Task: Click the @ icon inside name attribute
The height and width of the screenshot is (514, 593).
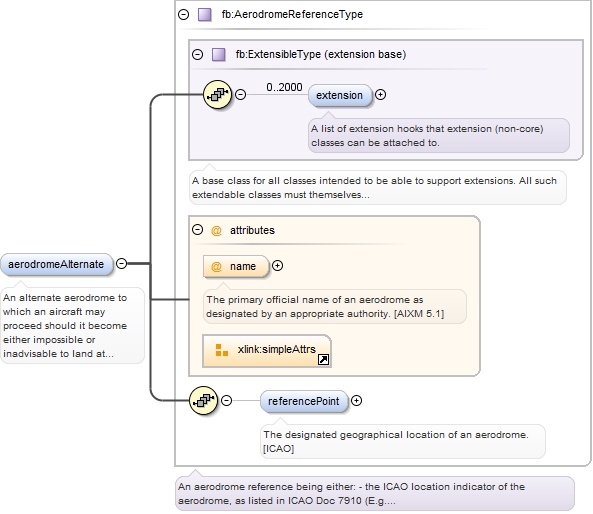Action: [x=216, y=266]
